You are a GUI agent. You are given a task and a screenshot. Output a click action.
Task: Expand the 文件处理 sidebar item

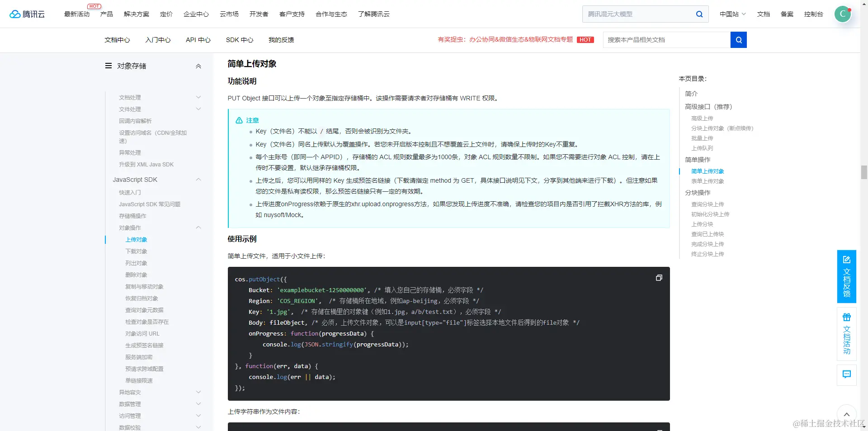click(198, 109)
